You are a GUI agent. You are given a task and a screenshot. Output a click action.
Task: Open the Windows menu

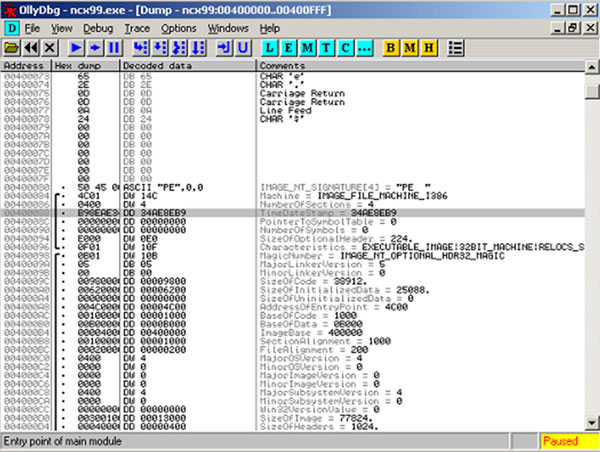(x=228, y=28)
